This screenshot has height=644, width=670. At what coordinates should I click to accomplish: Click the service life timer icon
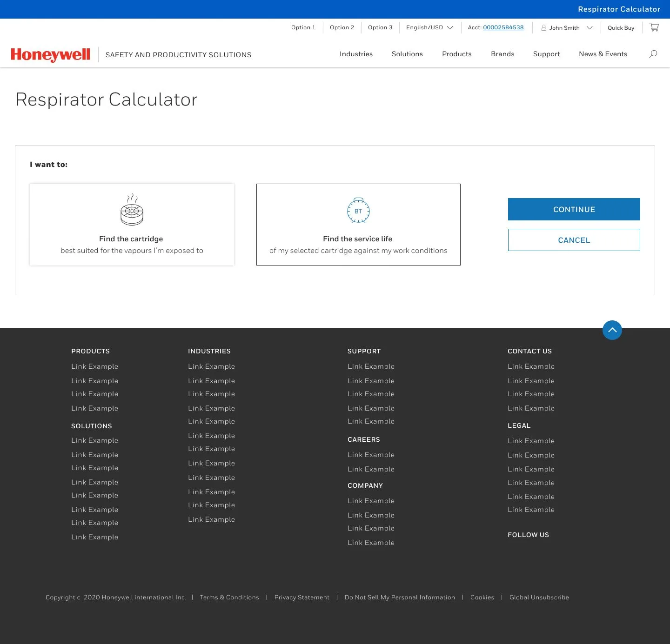click(358, 210)
